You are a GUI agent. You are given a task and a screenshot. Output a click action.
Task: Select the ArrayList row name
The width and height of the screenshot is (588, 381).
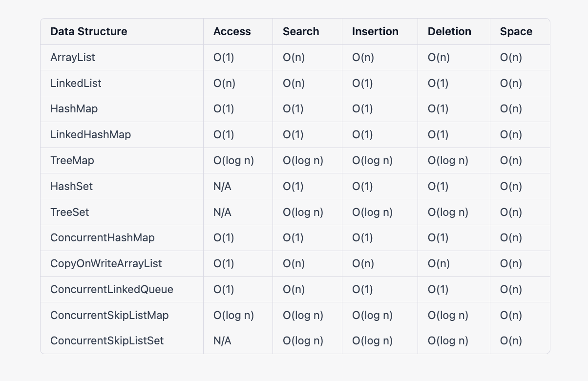pyautogui.click(x=73, y=58)
